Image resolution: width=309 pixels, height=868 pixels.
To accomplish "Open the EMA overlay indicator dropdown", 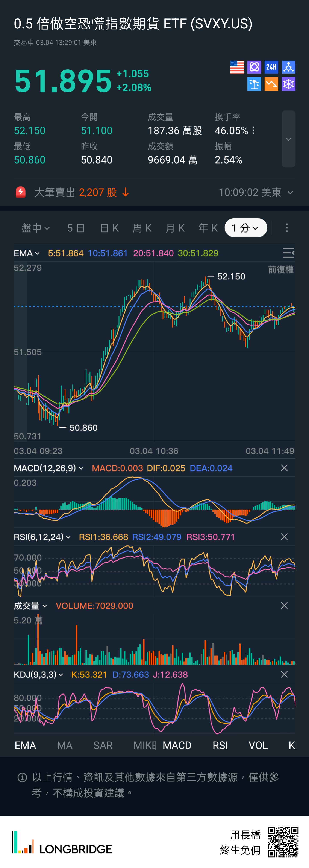I will point(27,253).
